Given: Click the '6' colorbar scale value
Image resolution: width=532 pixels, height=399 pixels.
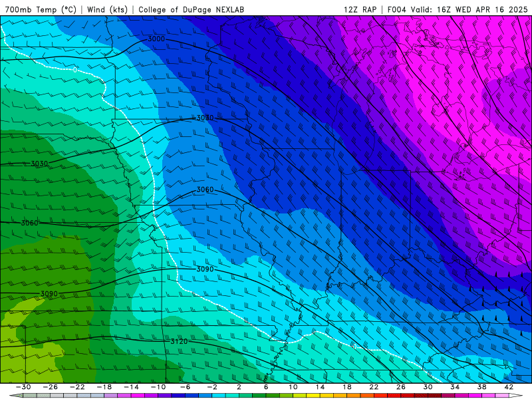Looking at the screenshot, I should coord(266,387).
